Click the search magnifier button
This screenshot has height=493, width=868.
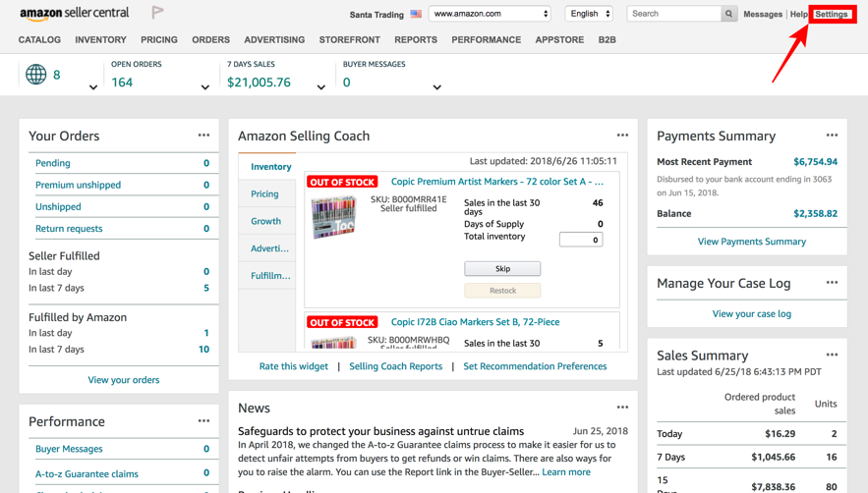[x=728, y=14]
